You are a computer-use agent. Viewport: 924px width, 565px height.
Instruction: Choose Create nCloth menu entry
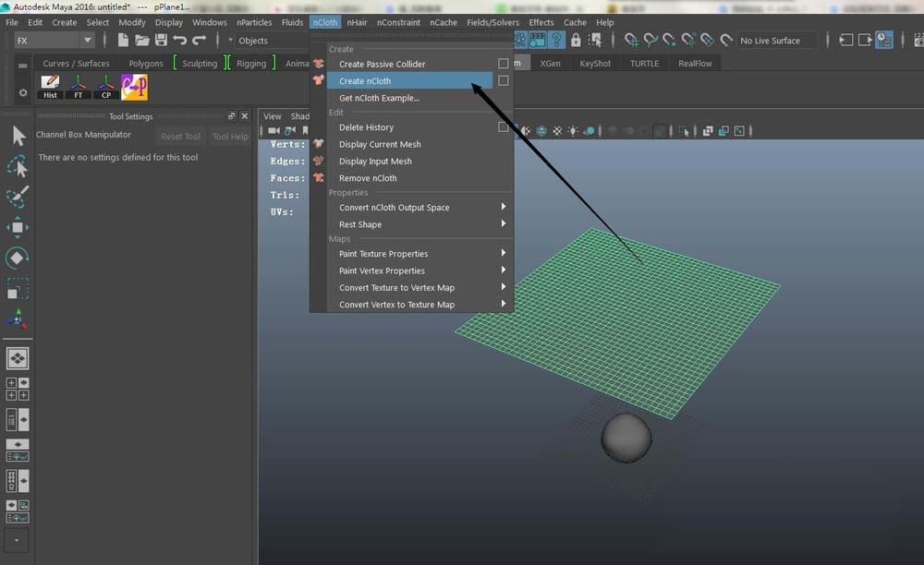(x=409, y=80)
